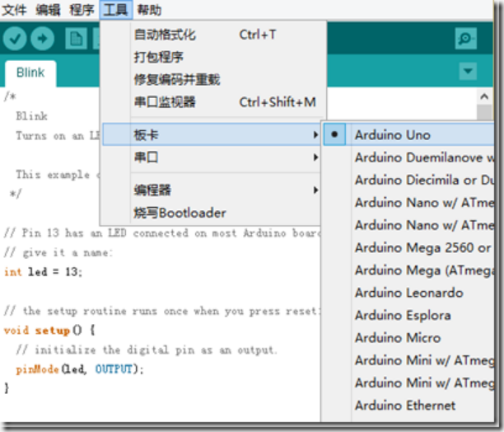
Task: Select the Arduino Mega 2560 board
Action: click(x=408, y=247)
